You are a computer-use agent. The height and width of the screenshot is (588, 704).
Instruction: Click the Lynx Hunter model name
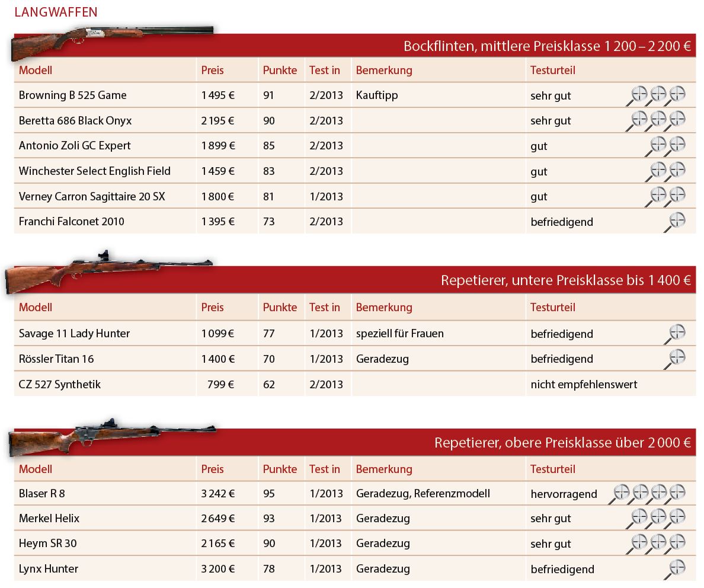point(49,569)
